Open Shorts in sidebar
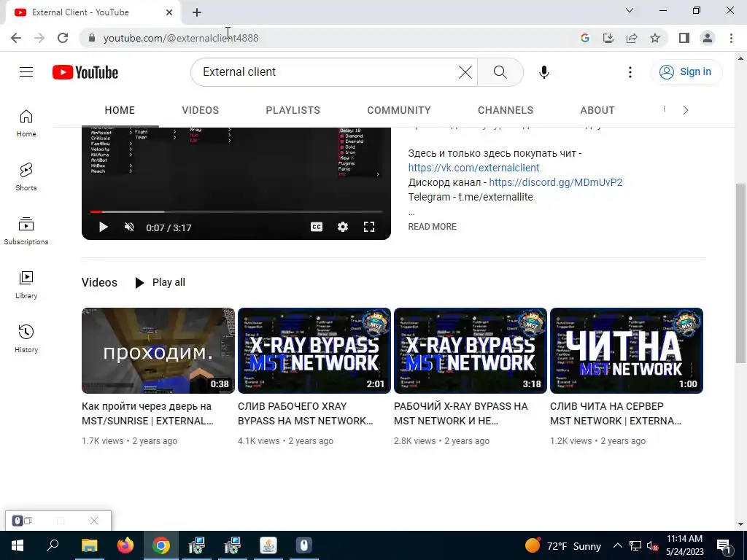Screen dimensions: 747x560 26,177
